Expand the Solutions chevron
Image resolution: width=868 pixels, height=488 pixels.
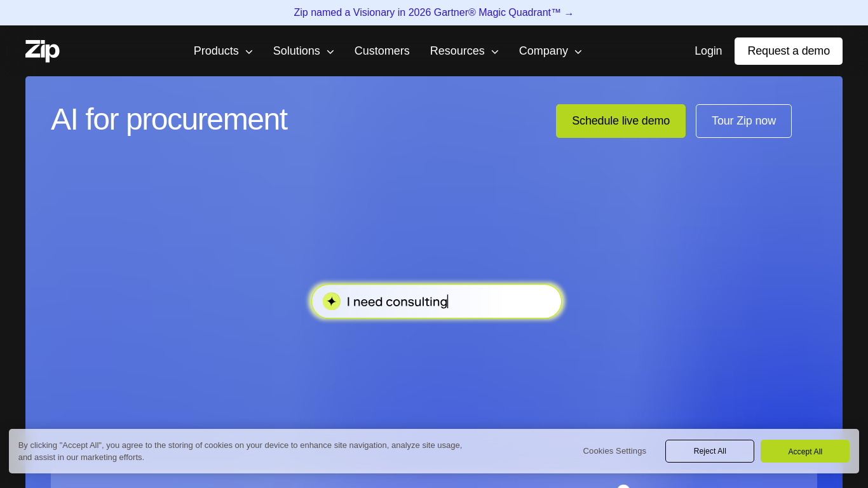pyautogui.click(x=330, y=51)
